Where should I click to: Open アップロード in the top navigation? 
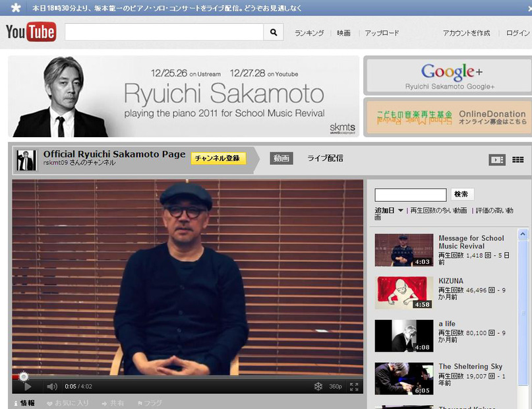point(382,33)
